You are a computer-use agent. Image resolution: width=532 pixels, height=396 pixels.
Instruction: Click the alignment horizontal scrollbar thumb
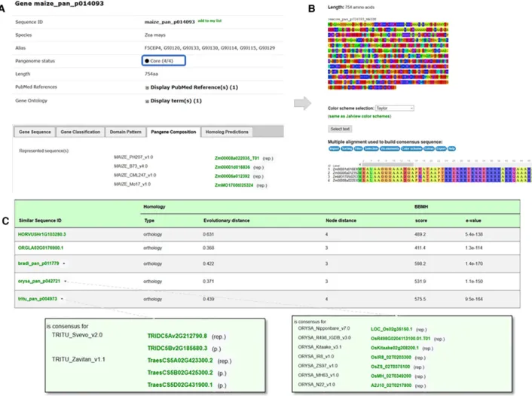(388, 164)
